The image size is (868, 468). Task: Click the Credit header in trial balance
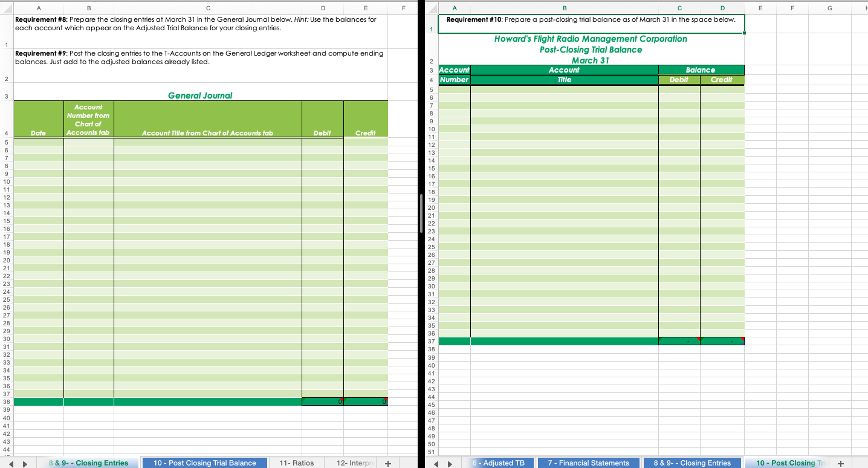pyautogui.click(x=722, y=80)
